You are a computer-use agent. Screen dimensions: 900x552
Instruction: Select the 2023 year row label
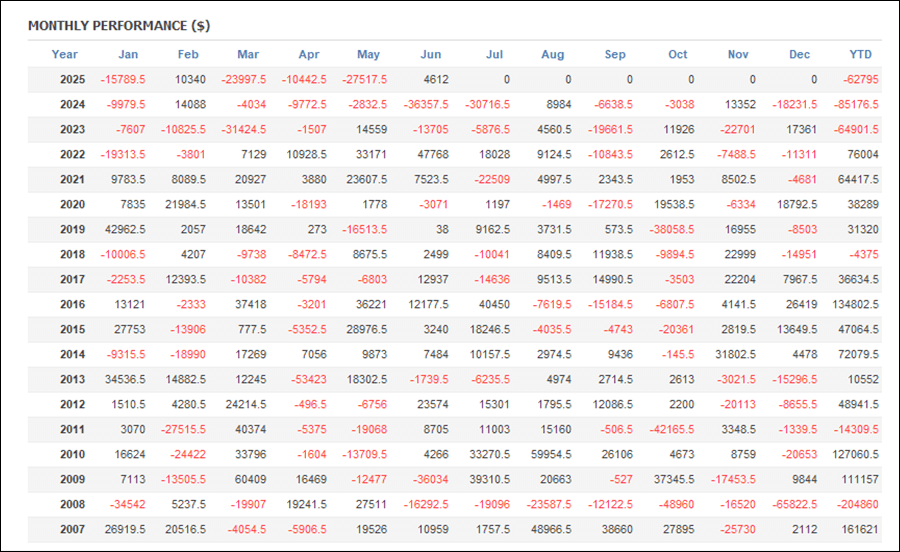click(x=72, y=130)
